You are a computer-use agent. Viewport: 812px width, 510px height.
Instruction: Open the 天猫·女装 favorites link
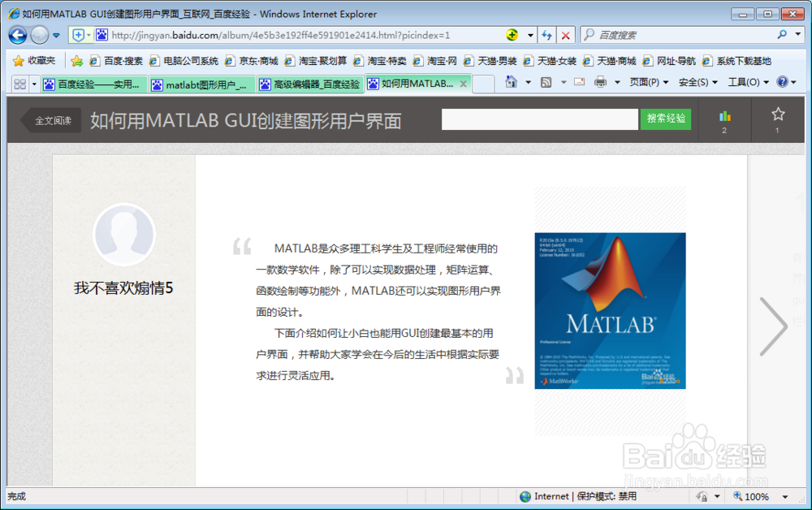point(550,61)
